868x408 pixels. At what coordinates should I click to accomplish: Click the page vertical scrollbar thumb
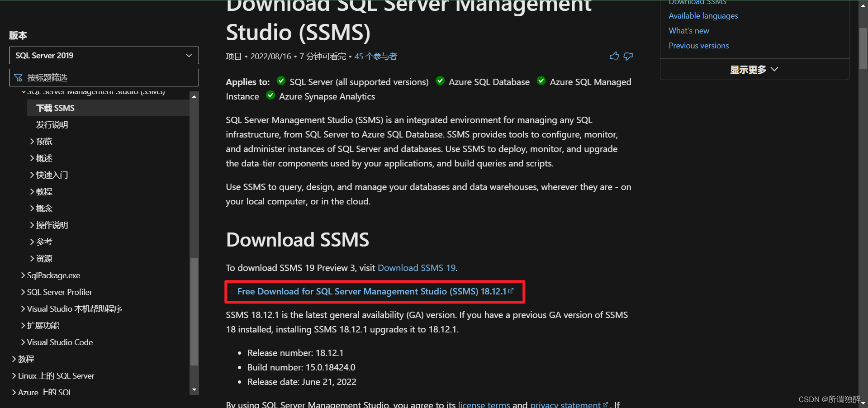(x=863, y=48)
